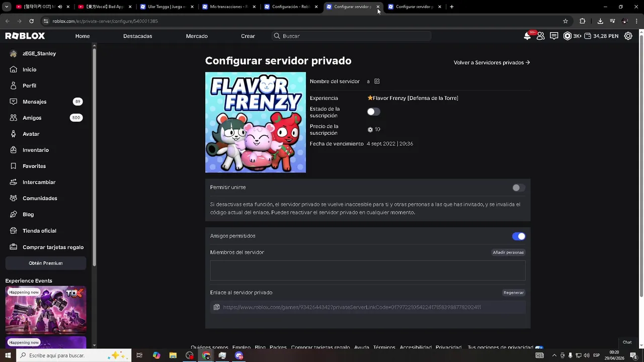Open the settings gear in Roblox header
Screen dimensions: 644x362
628,36
